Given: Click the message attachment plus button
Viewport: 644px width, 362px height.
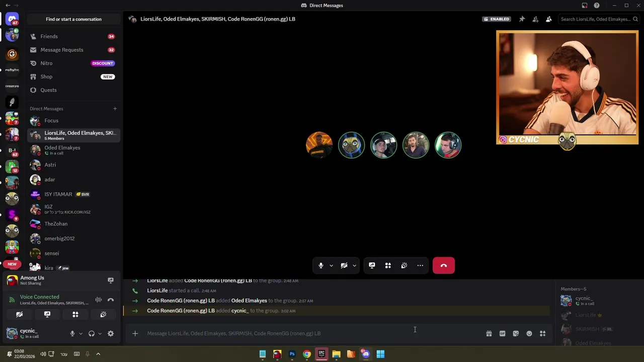Looking at the screenshot, I should (x=135, y=333).
